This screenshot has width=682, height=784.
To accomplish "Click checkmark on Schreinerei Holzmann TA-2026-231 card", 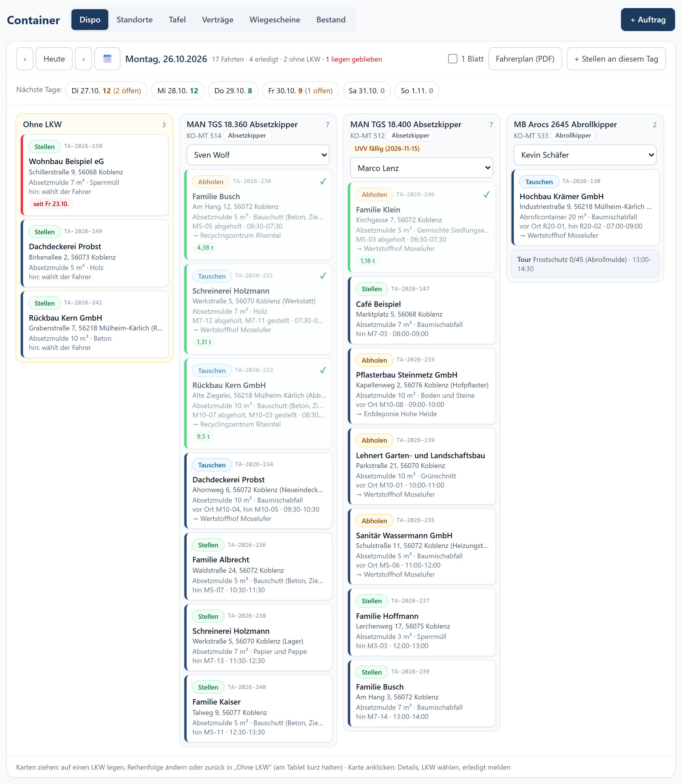I will click(x=323, y=276).
